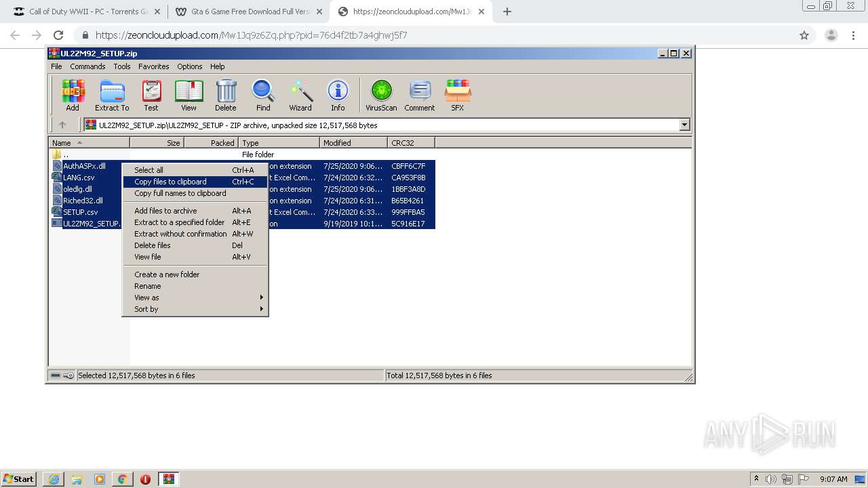Select the oledlg.dll file
The image size is (868, 488).
[x=77, y=189]
